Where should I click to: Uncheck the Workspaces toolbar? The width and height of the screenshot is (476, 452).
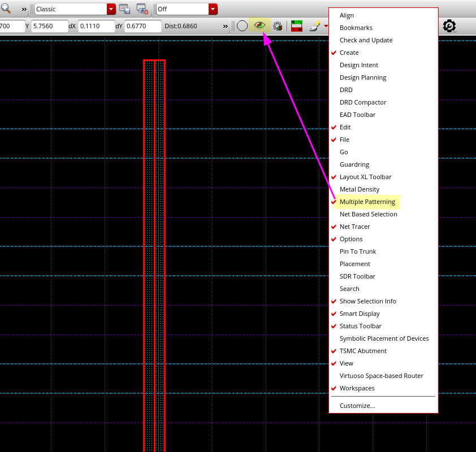pos(357,388)
